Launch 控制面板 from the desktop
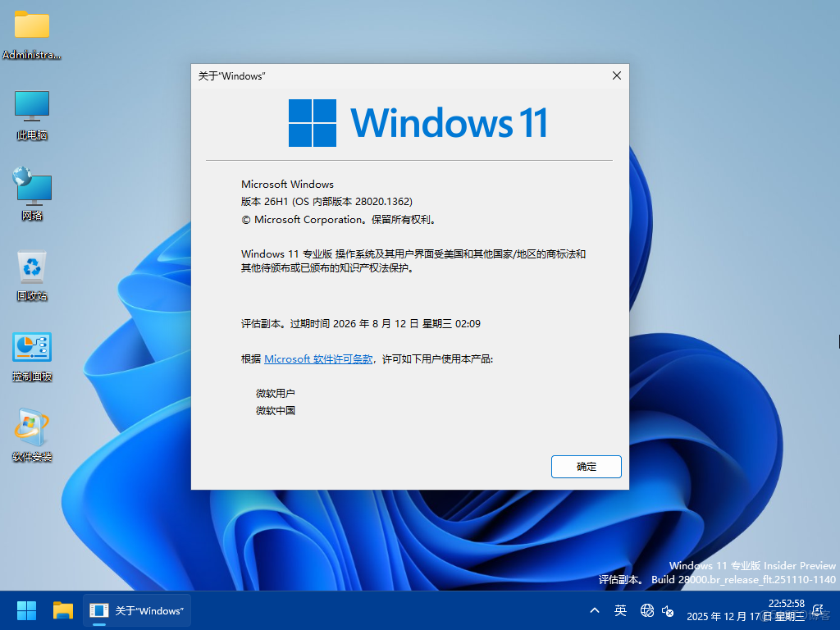Image resolution: width=840 pixels, height=630 pixels. pyautogui.click(x=31, y=345)
